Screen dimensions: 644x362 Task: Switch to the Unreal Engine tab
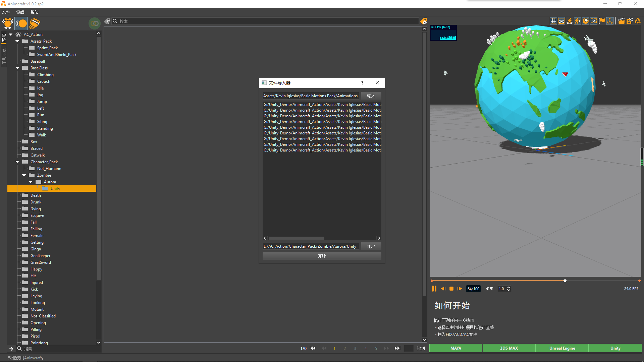coord(562,348)
